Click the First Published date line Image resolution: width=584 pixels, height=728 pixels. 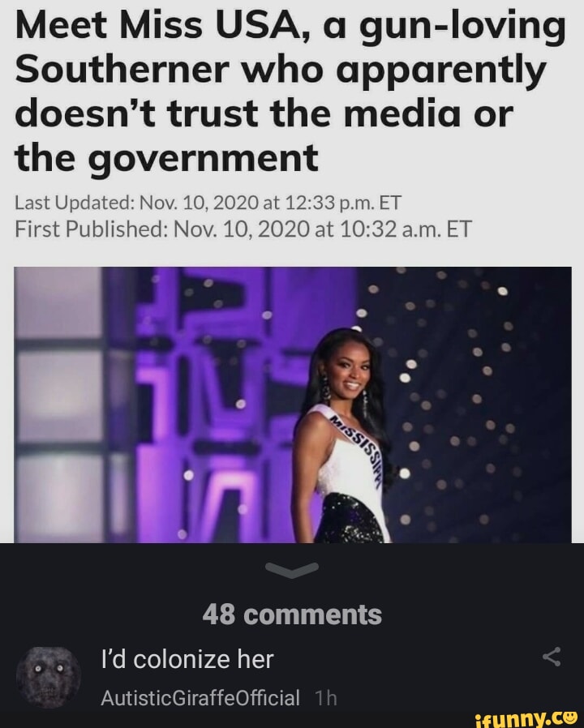click(243, 229)
